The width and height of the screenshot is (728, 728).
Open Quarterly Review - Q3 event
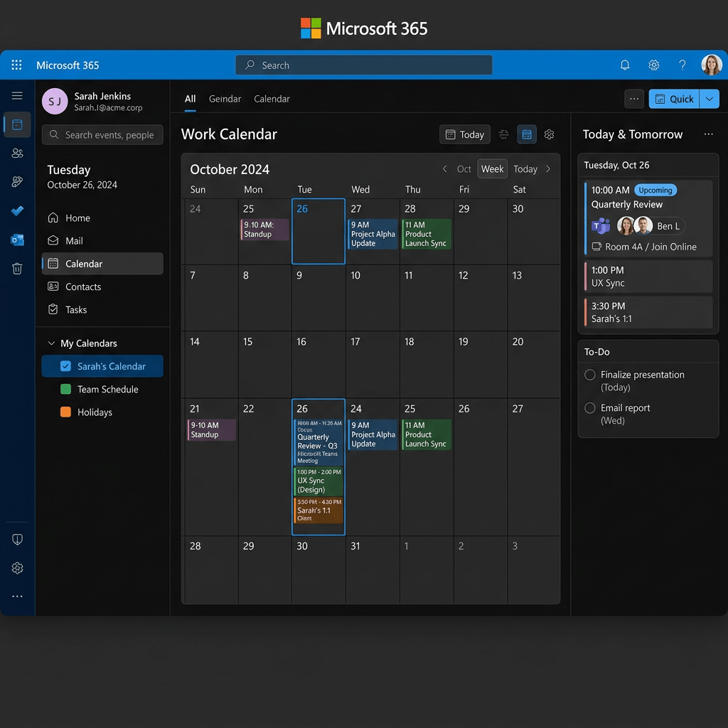(318, 442)
